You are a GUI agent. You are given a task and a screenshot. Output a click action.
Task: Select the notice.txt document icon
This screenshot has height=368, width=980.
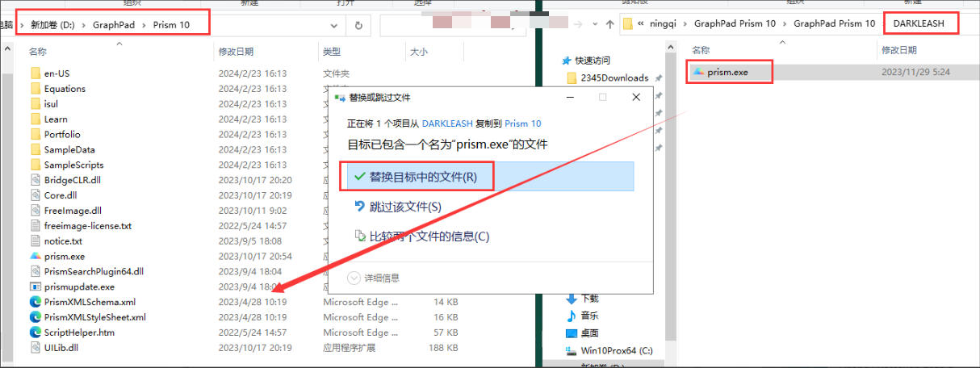(36, 241)
